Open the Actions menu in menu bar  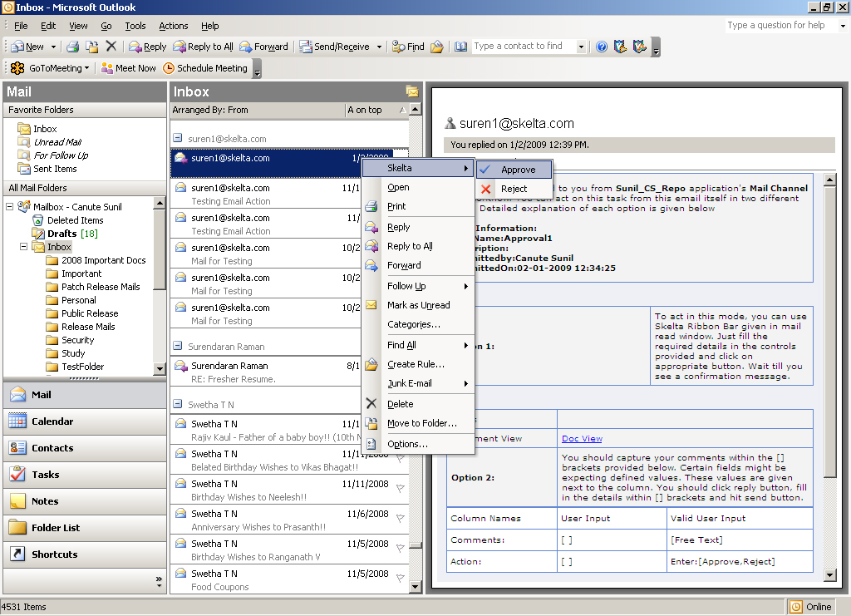click(x=173, y=26)
